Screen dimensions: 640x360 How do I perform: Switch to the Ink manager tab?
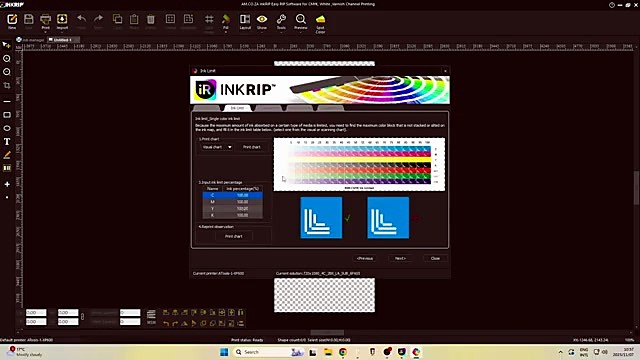click(31, 40)
